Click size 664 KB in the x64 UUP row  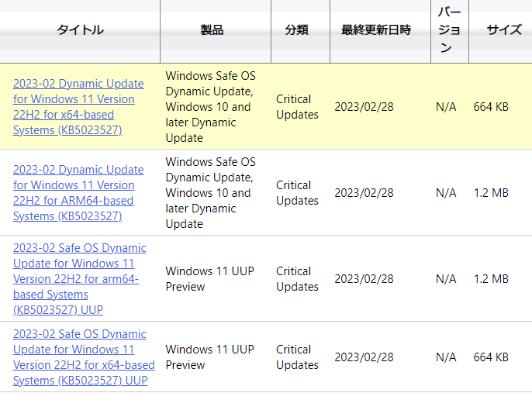491,357
